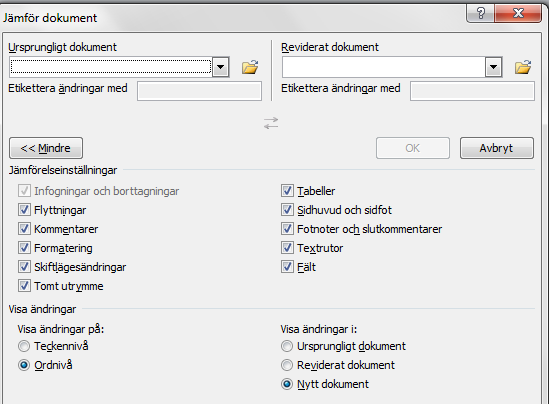This screenshot has width=549, height=404.
Task: Browse for the original document with folder icon
Action: tap(250, 67)
